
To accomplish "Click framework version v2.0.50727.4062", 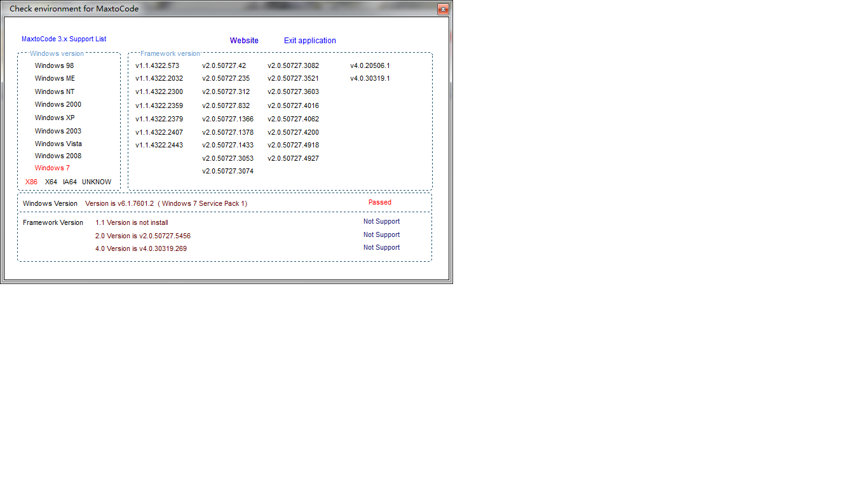I will click(294, 119).
